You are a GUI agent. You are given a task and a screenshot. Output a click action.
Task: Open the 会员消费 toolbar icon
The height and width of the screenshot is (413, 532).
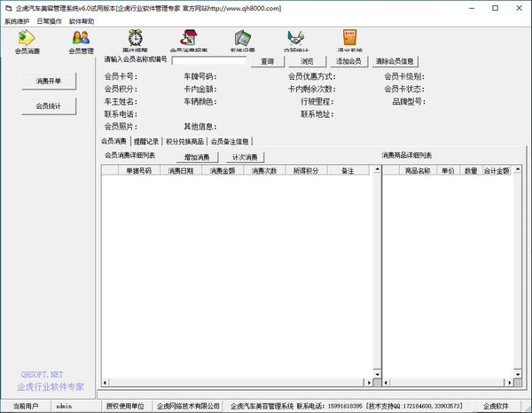(x=27, y=42)
